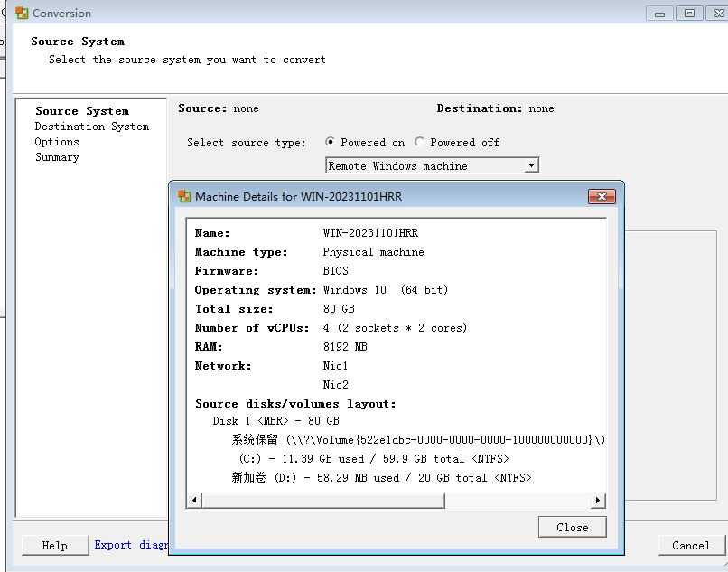This screenshot has width=728, height=572.
Task: Open the Options wizard step
Action: [56, 141]
